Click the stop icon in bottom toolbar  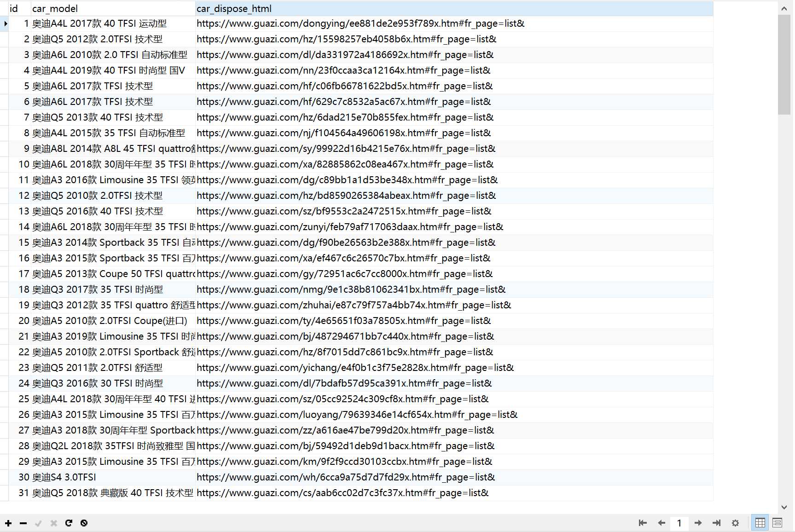click(x=84, y=523)
